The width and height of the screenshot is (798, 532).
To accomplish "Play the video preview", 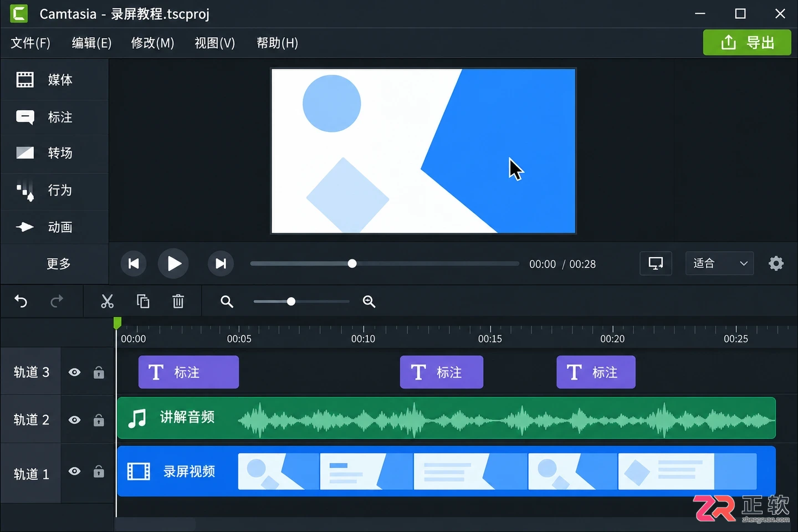I will [x=173, y=263].
